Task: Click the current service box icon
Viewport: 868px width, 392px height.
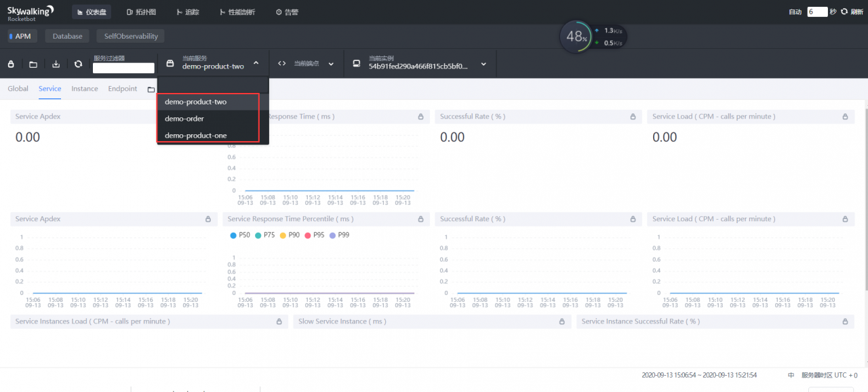Action: click(x=170, y=64)
